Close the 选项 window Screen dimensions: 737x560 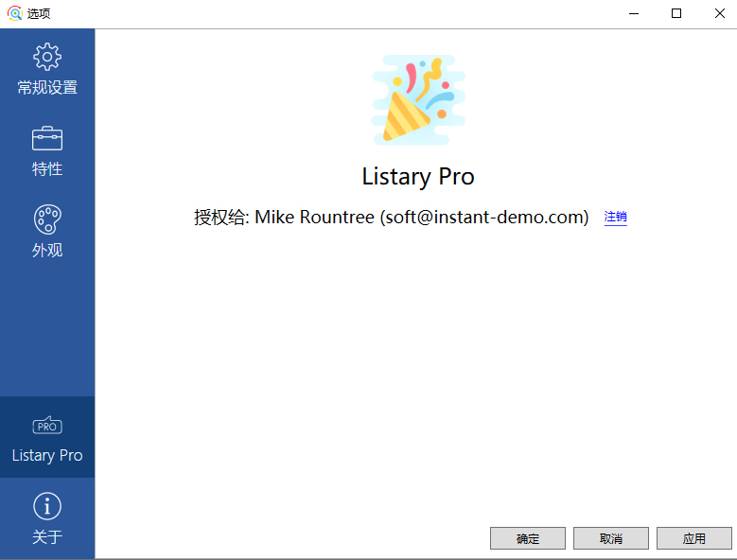719,13
